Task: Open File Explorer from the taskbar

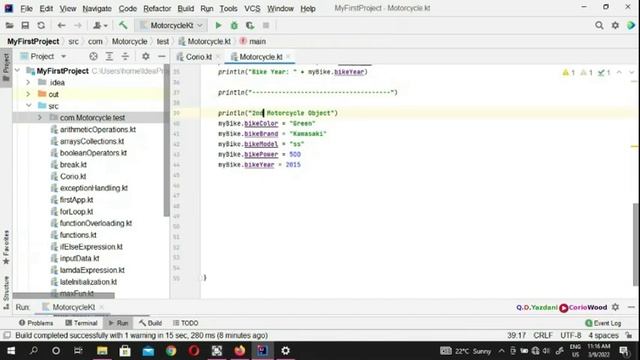Action: click(102, 351)
